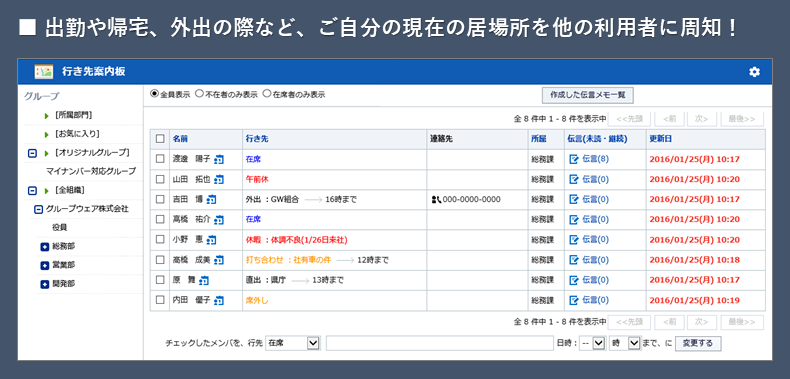Image resolution: width=790 pixels, height=379 pixels.
Task: Expand the 総務部 department node
Action: click(x=45, y=247)
